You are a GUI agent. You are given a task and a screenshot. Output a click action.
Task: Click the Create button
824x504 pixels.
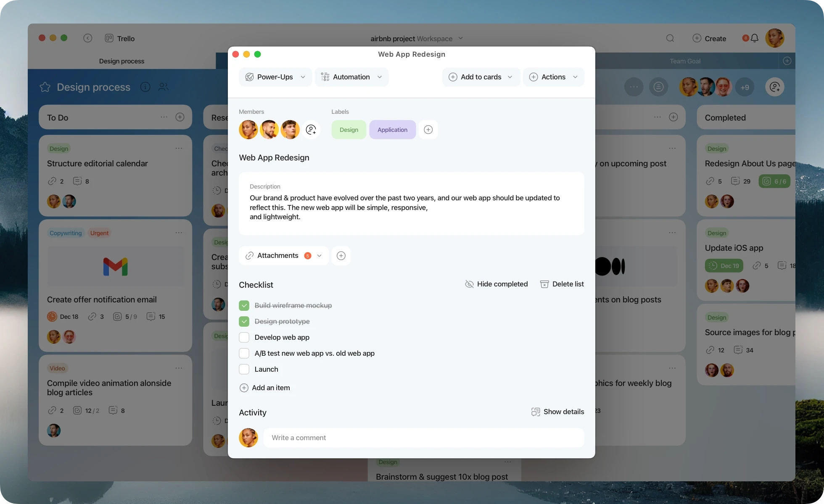[709, 39]
